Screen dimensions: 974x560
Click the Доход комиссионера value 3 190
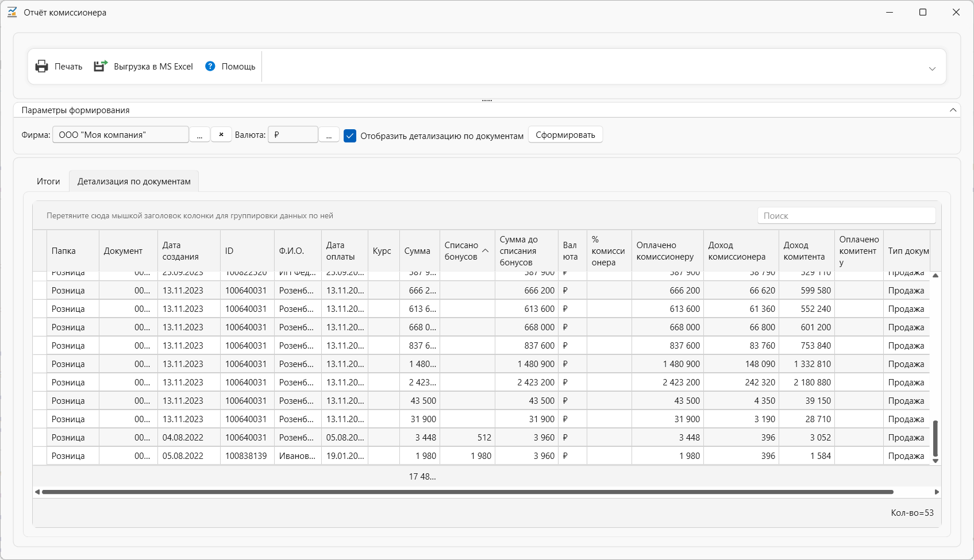[741, 419]
